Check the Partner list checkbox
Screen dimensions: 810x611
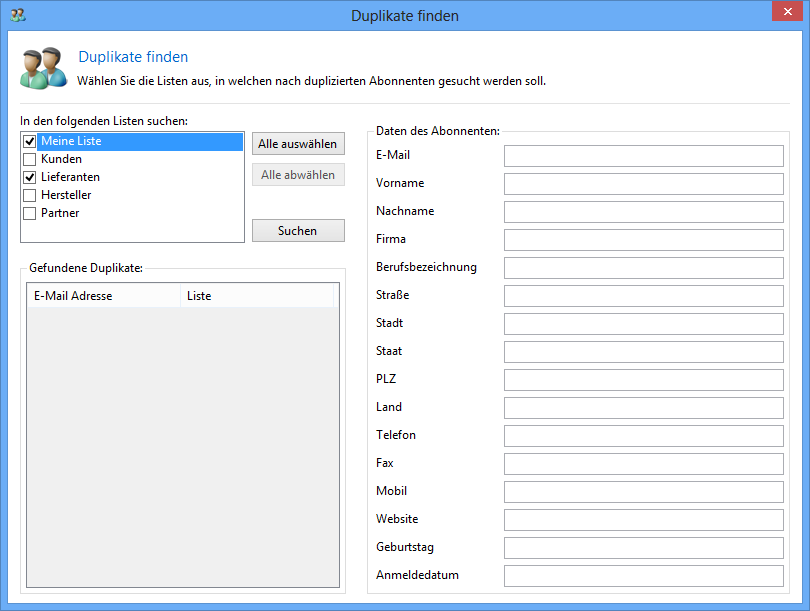[x=30, y=214]
